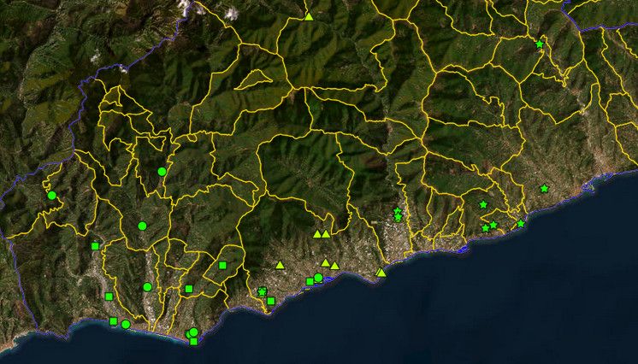This screenshot has height=364, width=638.
Task: Select green square left of coastal circle near triangles
Action: [x=310, y=281]
